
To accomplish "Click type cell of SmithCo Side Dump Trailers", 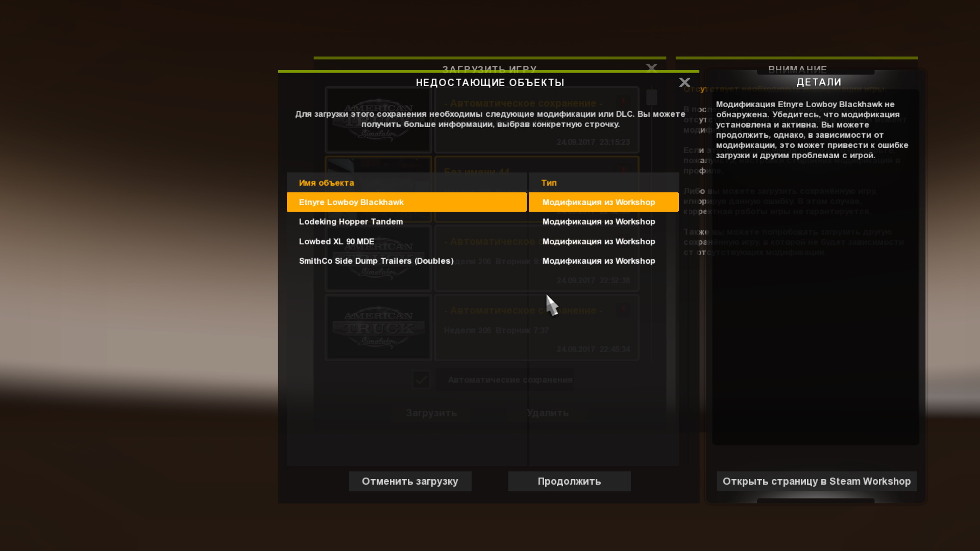I will pos(604,261).
